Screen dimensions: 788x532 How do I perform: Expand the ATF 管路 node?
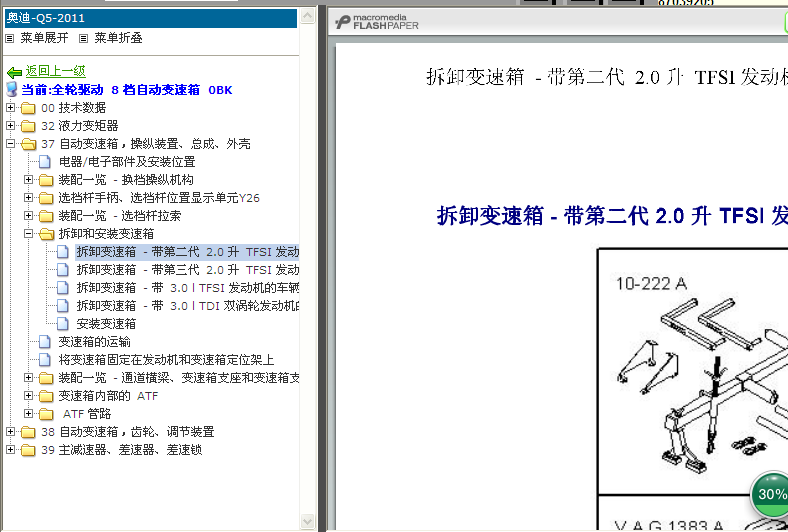click(29, 413)
